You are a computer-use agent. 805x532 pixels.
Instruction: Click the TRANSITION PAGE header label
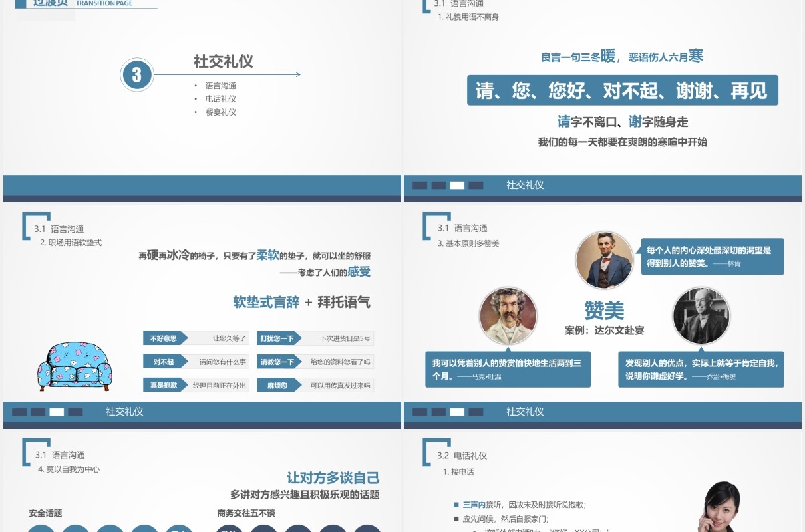coord(104,3)
